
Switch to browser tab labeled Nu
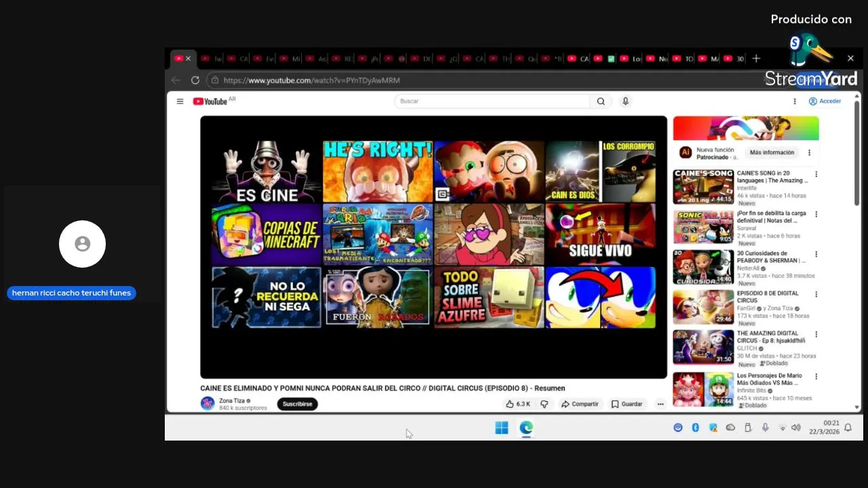(x=657, y=59)
